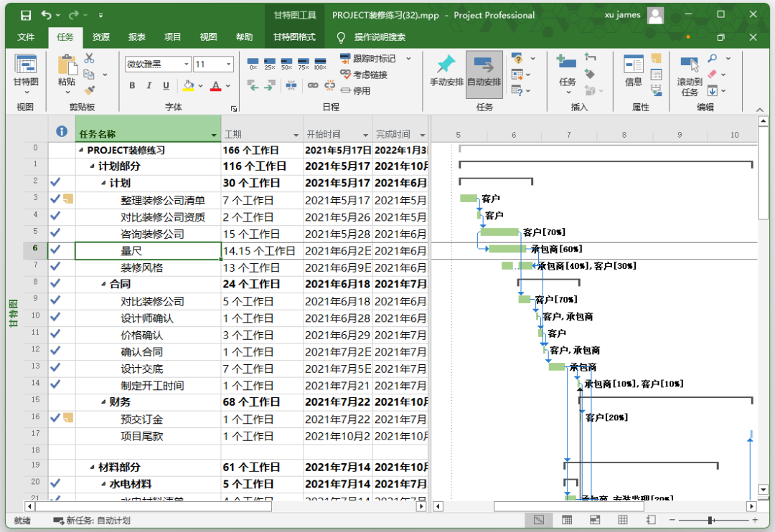Insert a summary task
The height and width of the screenshot is (532, 775).
[590, 57]
